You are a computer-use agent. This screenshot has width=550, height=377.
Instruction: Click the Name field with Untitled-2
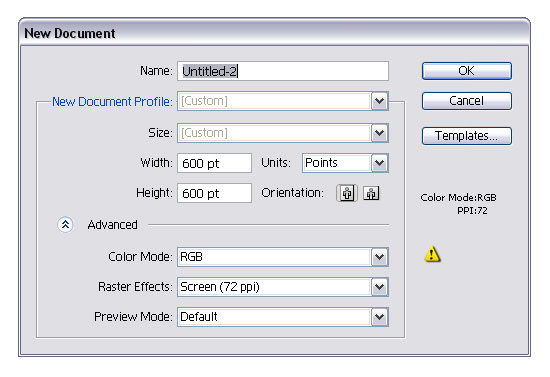(x=283, y=71)
